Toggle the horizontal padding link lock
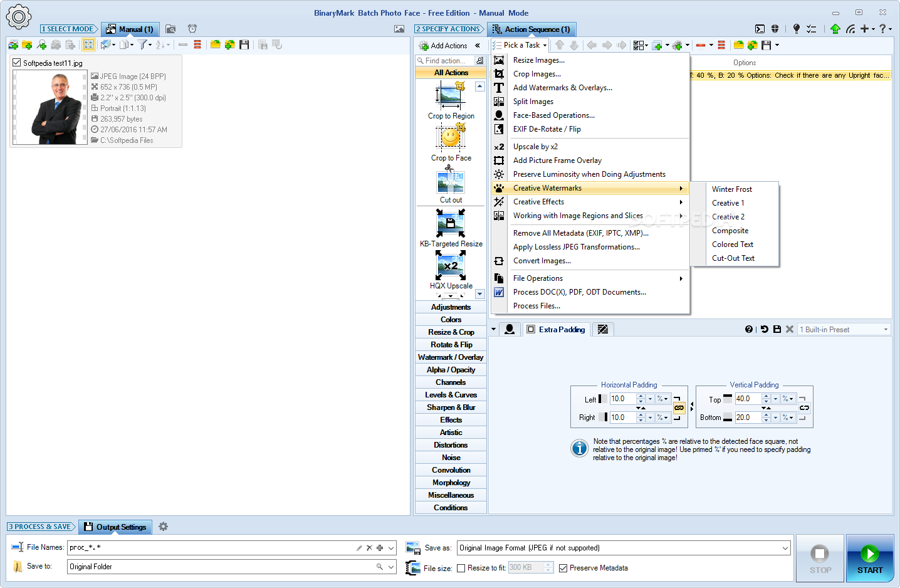 [x=679, y=408]
